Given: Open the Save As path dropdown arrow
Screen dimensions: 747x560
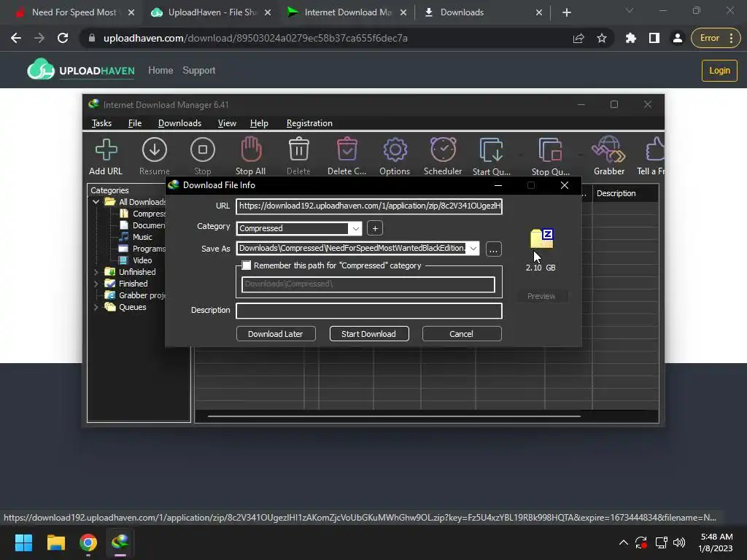Looking at the screenshot, I should (473, 249).
